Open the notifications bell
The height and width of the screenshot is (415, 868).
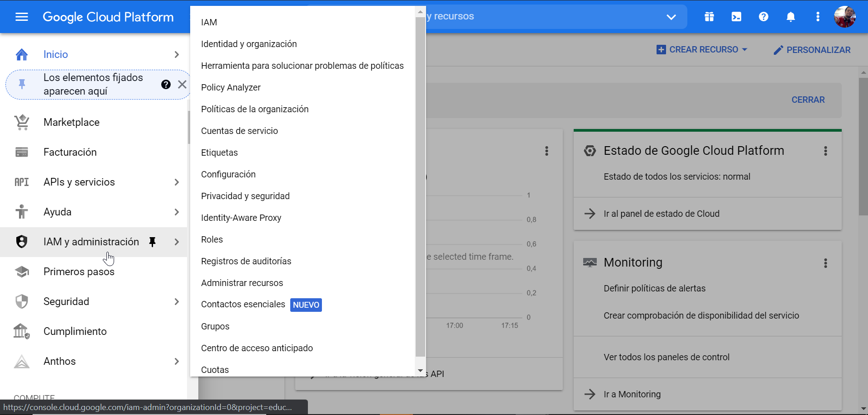coord(791,17)
